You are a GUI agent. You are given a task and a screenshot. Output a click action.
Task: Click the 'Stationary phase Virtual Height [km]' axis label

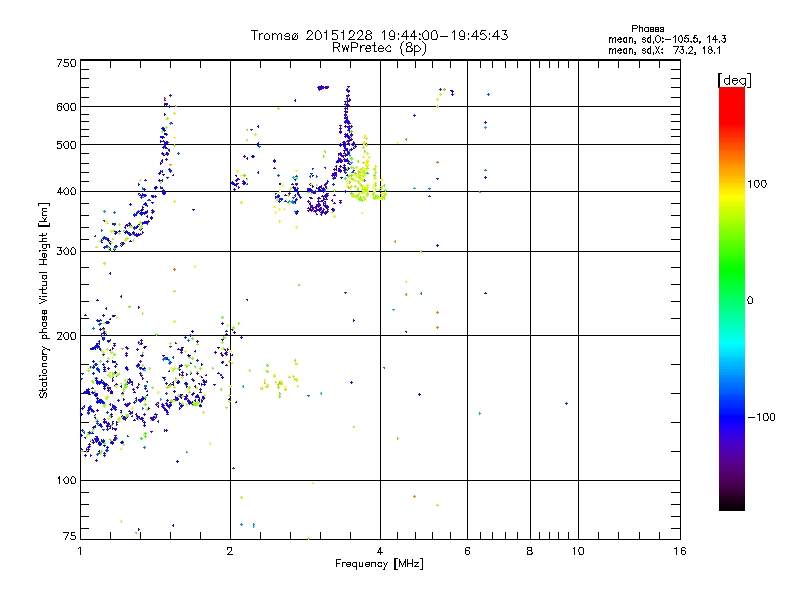pyautogui.click(x=44, y=301)
